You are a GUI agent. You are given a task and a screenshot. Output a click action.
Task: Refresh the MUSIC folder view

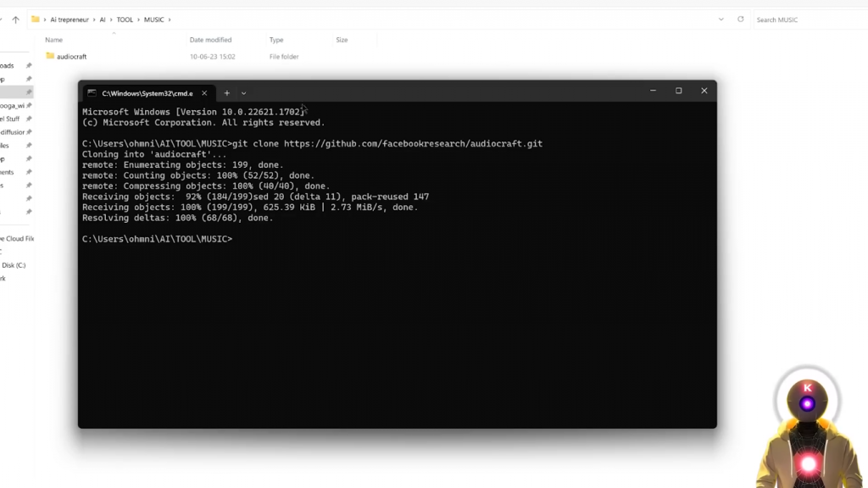(740, 19)
